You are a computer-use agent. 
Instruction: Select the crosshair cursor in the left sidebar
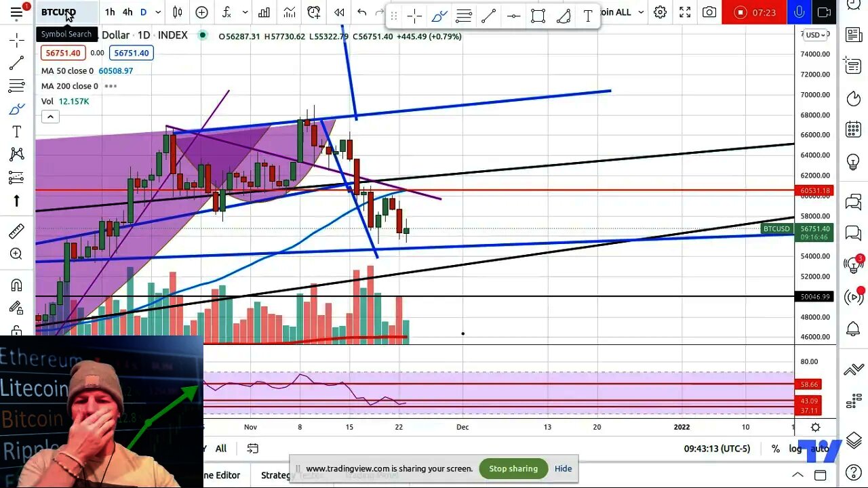(16, 41)
